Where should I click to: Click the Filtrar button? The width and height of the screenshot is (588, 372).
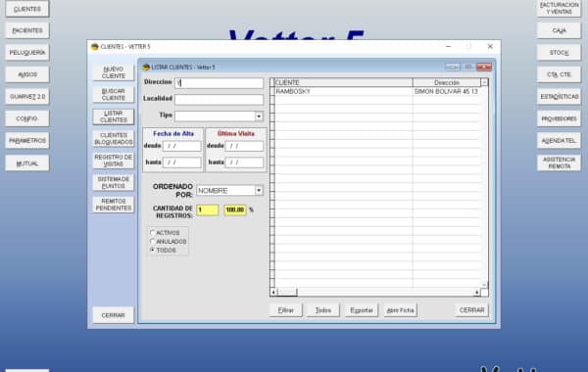[x=286, y=310]
